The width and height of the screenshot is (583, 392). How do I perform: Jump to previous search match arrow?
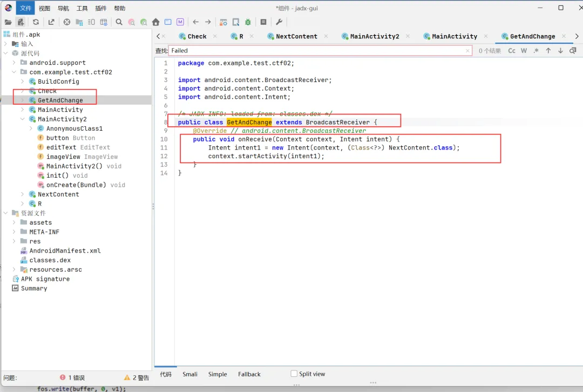[548, 51]
